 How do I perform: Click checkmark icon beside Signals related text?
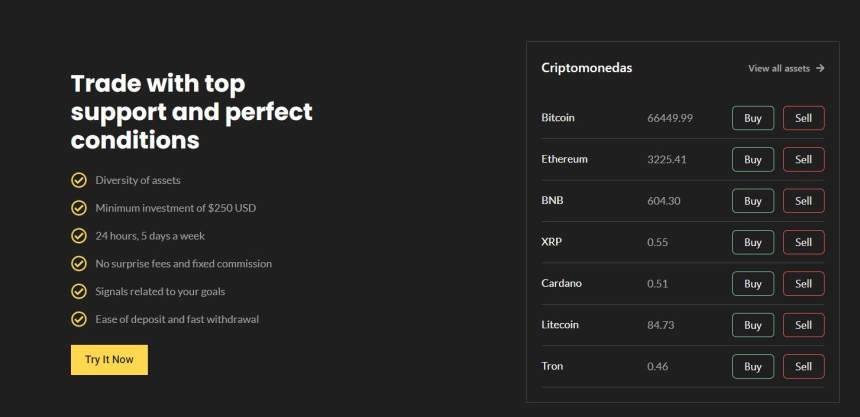pyautogui.click(x=78, y=291)
